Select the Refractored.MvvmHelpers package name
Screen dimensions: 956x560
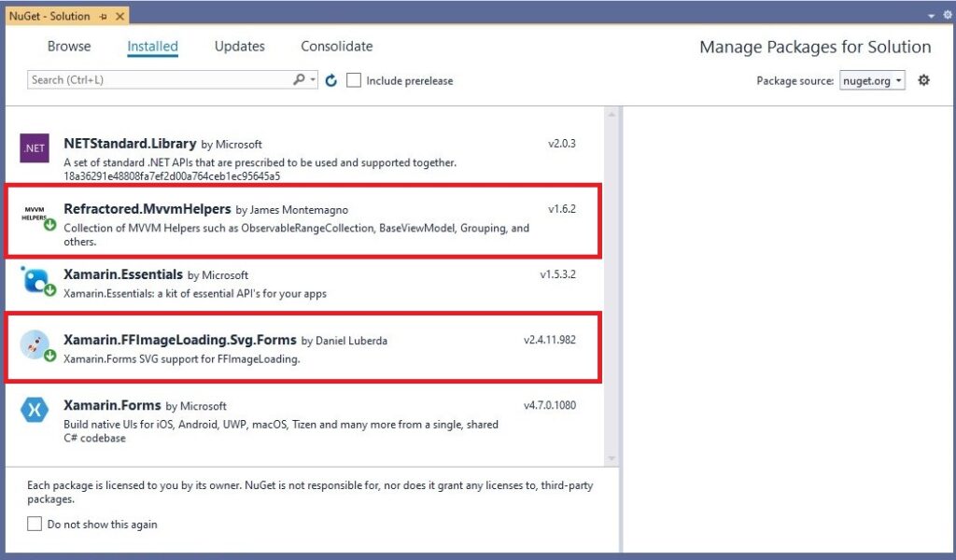click(x=147, y=209)
